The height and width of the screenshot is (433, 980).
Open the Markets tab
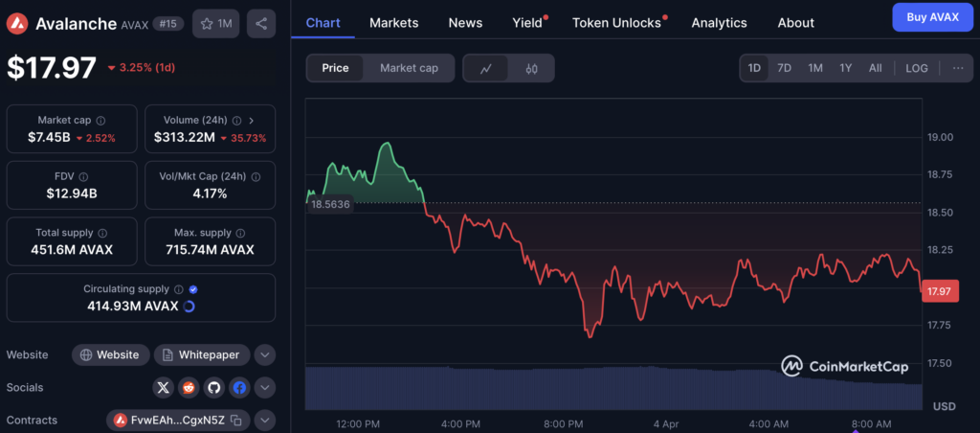coord(393,23)
